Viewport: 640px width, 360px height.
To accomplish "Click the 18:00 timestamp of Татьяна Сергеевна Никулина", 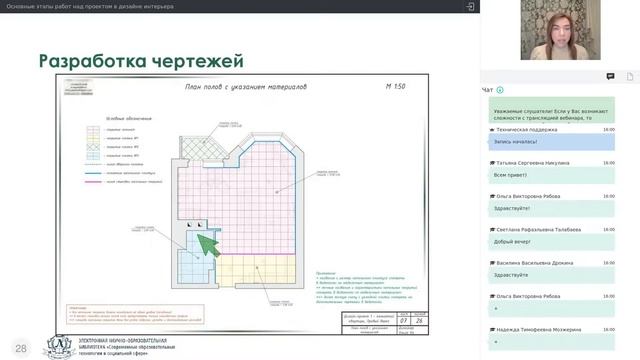I will [609, 163].
